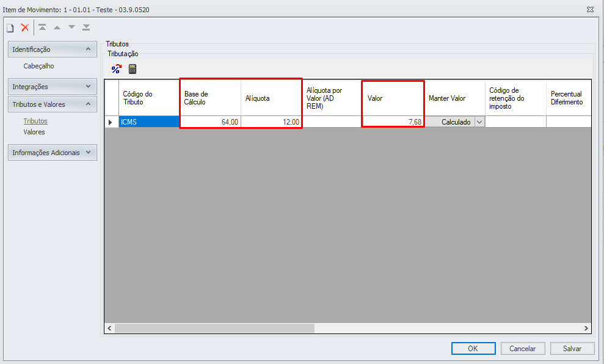Click the horizontal scrollbar right arrow
The width and height of the screenshot is (604, 364).
[x=586, y=328]
